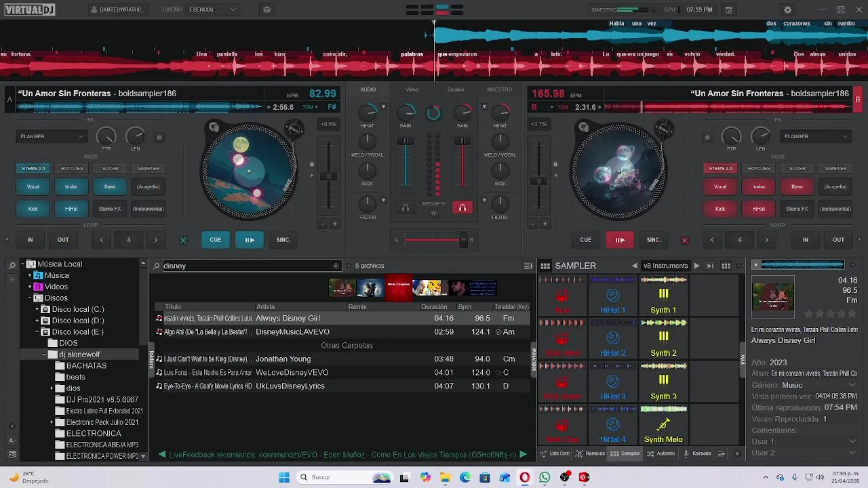The width and height of the screenshot is (868, 488).
Task: Toggle Kick stem pad on deck B
Action: tap(720, 209)
